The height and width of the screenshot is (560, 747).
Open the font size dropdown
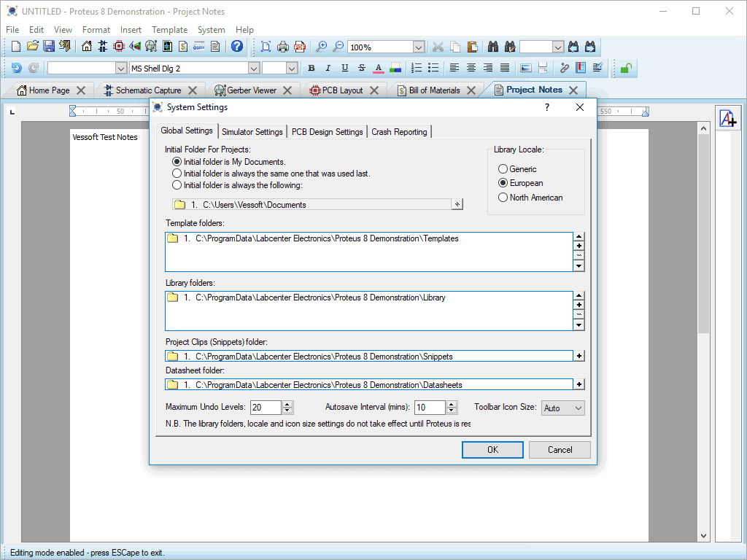pos(292,68)
